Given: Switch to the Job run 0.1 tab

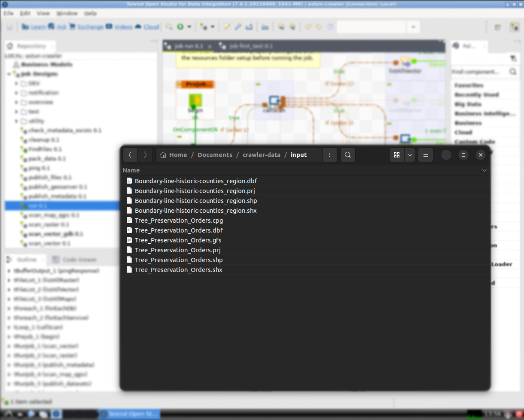Looking at the screenshot, I should coord(189,46).
